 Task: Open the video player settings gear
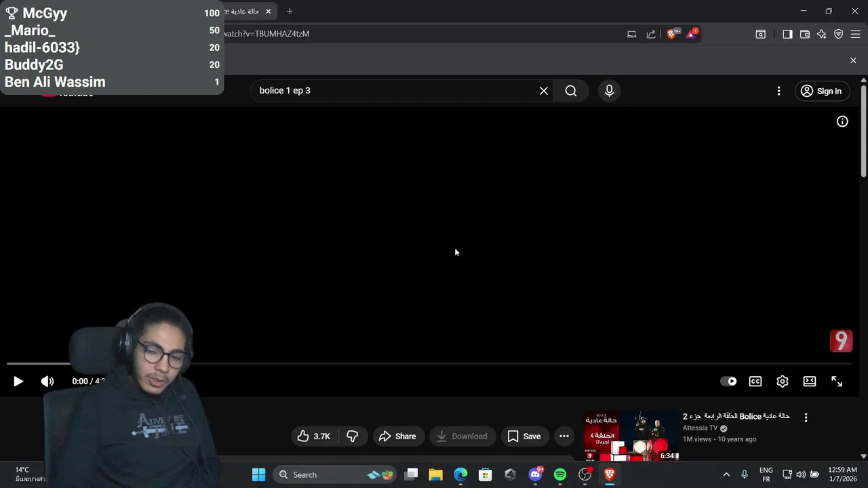click(783, 382)
